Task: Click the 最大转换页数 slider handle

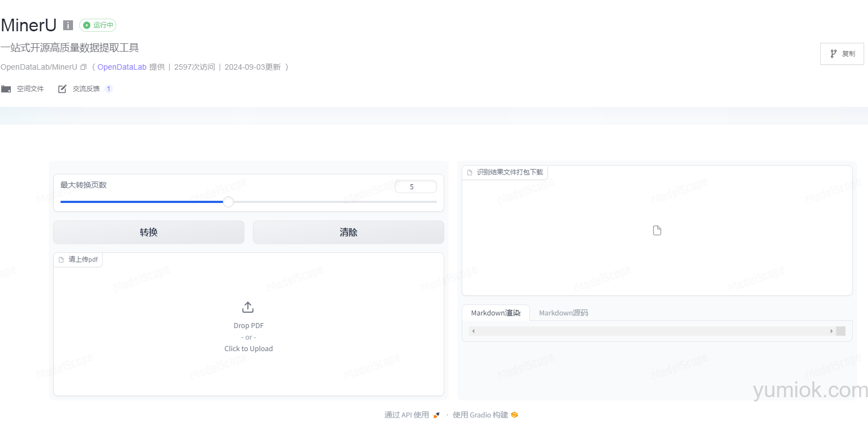Action: click(x=228, y=202)
